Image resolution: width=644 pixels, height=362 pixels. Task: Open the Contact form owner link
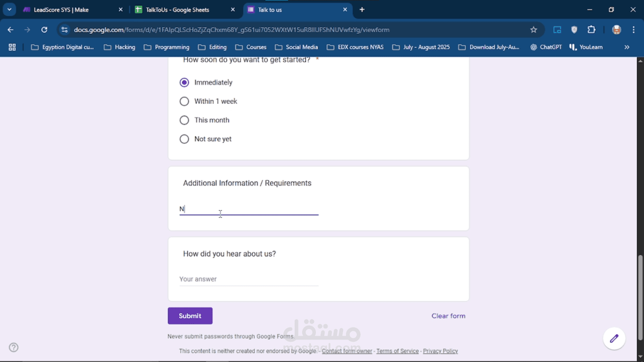click(x=347, y=351)
